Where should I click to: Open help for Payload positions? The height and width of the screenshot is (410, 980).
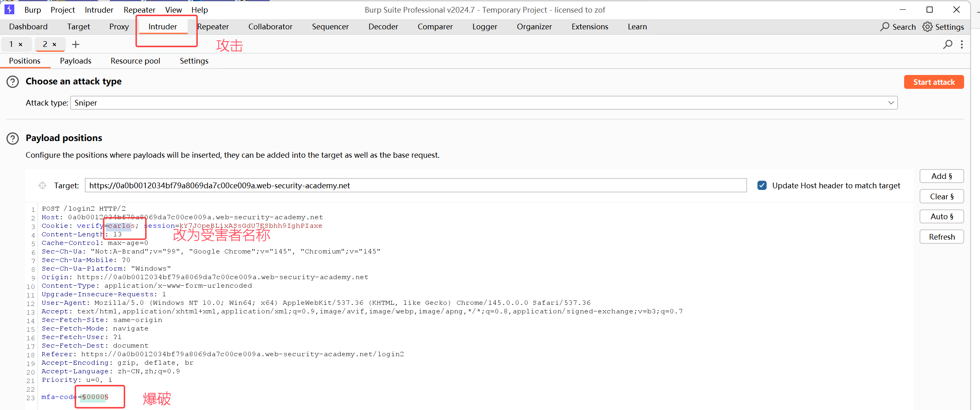[13, 139]
